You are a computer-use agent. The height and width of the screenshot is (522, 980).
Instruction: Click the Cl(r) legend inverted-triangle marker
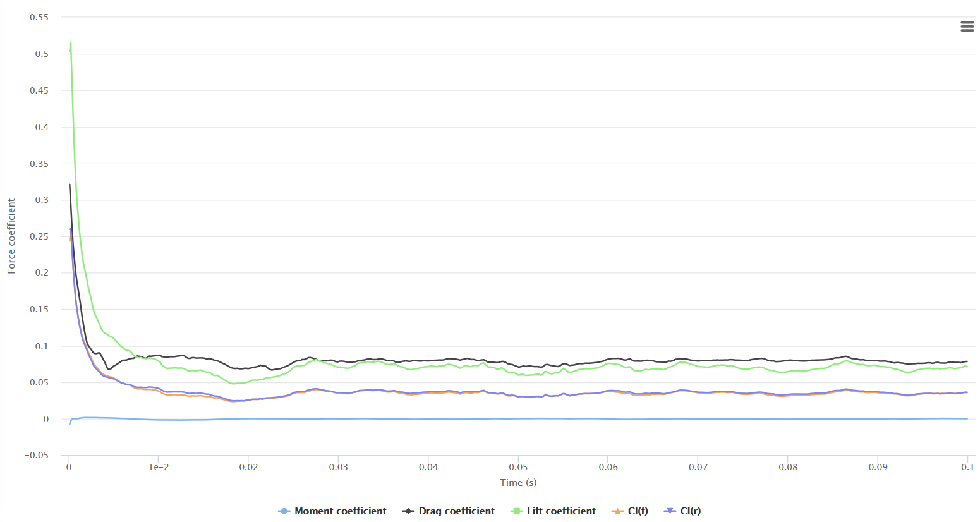pos(670,511)
